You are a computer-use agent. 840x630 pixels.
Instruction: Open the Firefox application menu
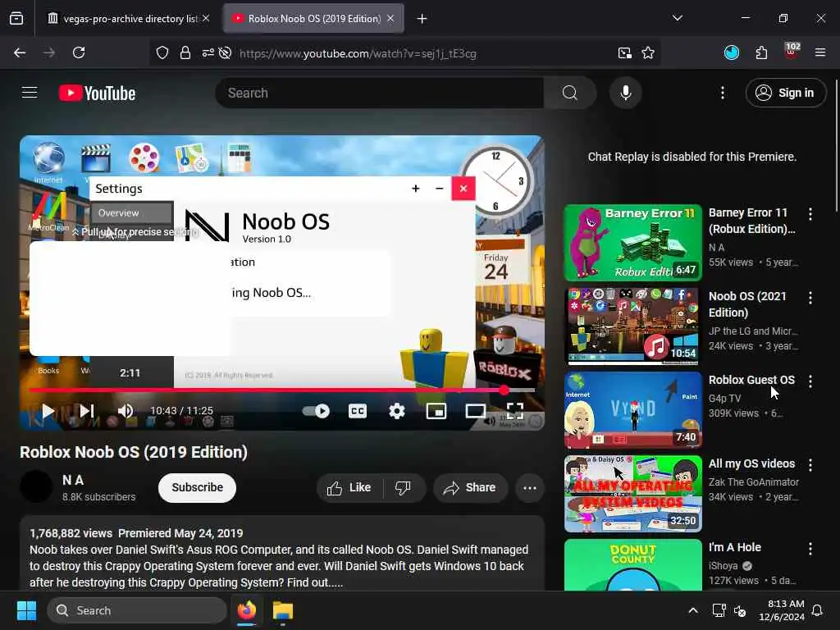(x=820, y=52)
